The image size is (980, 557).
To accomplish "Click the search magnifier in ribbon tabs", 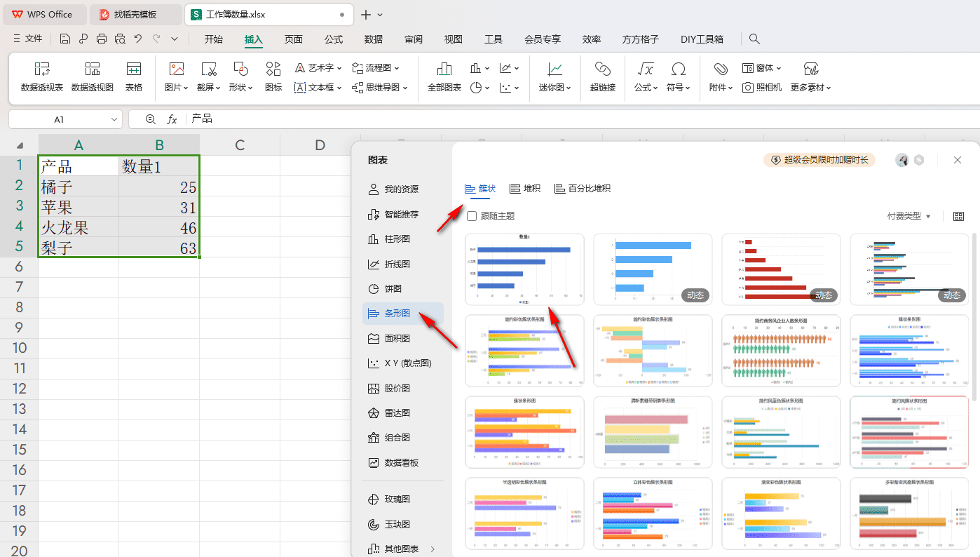I will [754, 39].
